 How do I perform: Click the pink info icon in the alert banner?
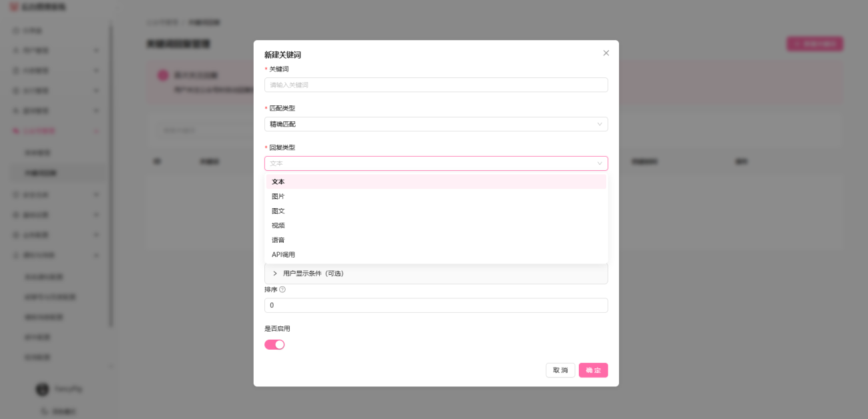163,75
